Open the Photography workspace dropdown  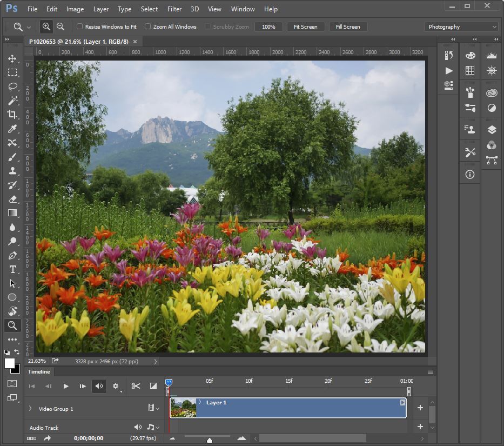[462, 26]
